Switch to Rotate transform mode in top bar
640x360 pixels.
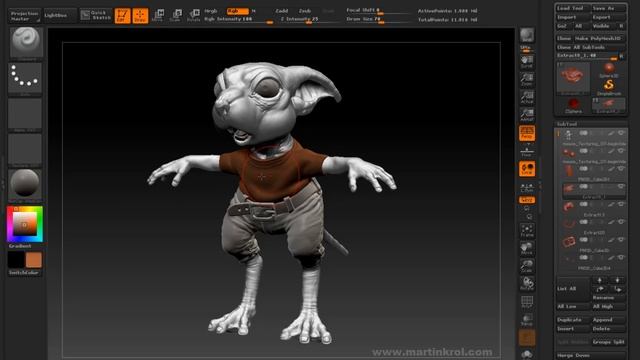coord(193,16)
